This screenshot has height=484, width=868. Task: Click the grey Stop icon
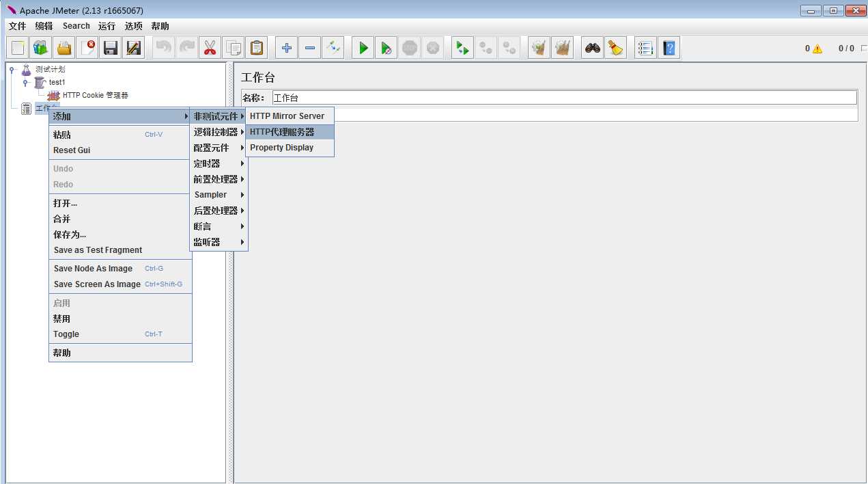pos(410,48)
